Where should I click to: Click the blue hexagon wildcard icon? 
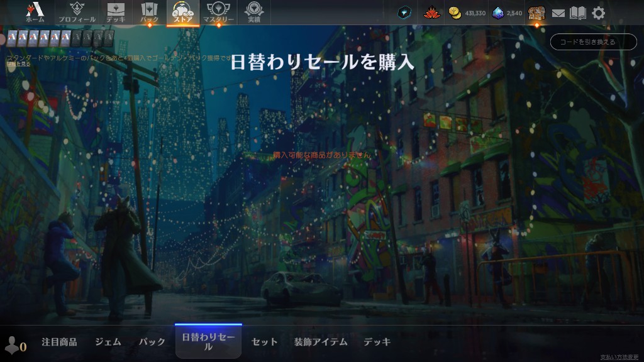(x=404, y=13)
